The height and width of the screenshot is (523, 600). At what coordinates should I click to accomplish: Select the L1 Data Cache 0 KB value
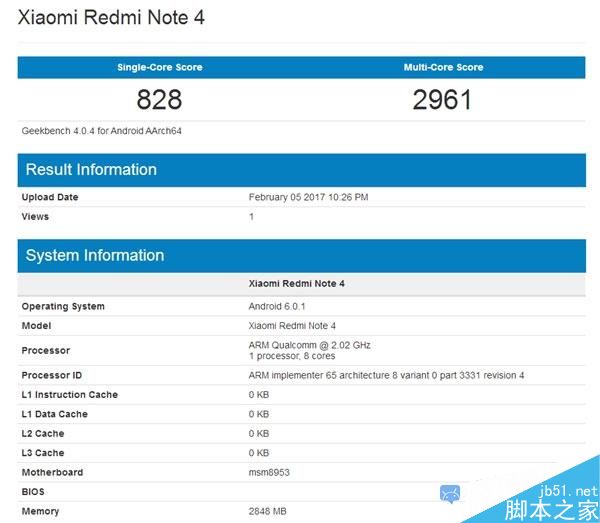point(259,414)
